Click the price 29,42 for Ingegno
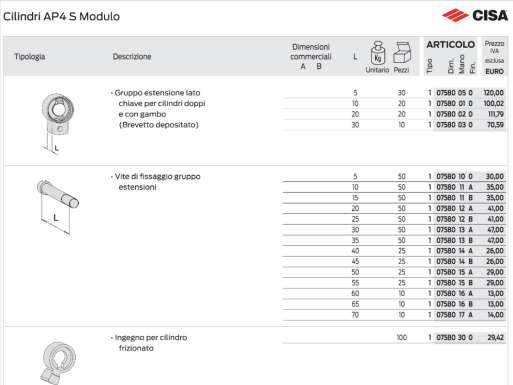 coord(496,338)
